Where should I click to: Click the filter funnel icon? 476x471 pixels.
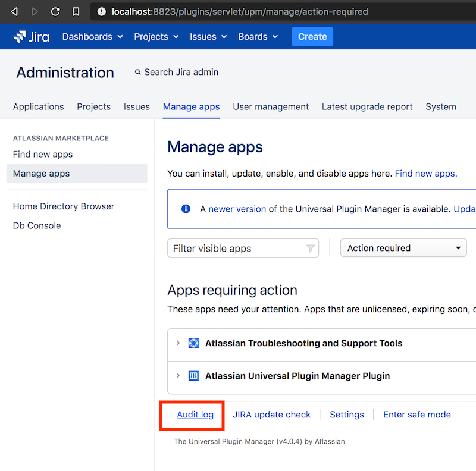pyautogui.click(x=310, y=248)
